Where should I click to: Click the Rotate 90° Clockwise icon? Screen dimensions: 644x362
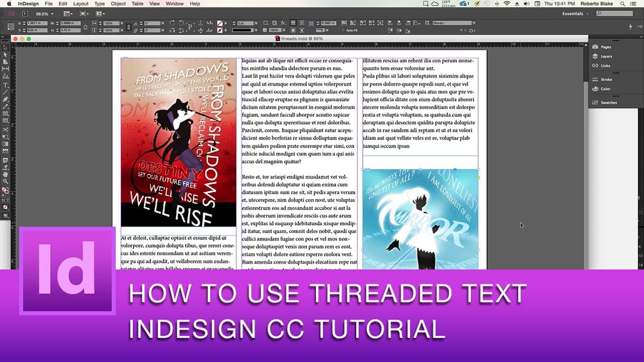pos(173,23)
